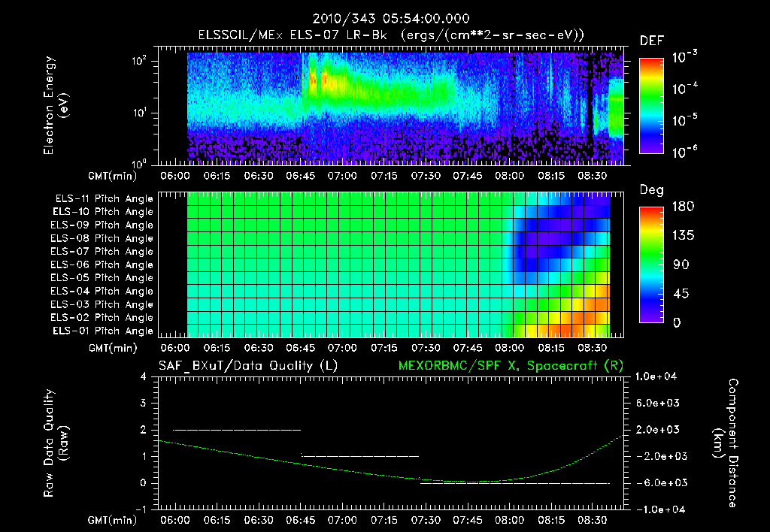Select the ELS-01 Pitch Angle row label
Screen dimensions: 770x532
click(x=103, y=331)
